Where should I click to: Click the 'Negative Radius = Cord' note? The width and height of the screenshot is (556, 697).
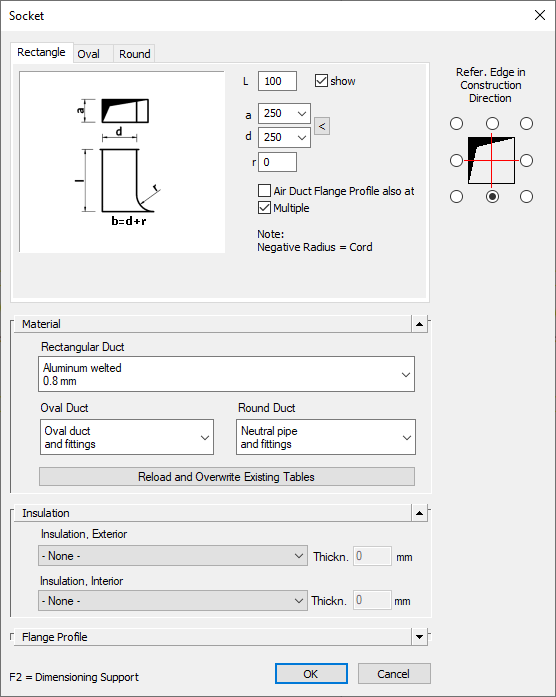point(315,247)
